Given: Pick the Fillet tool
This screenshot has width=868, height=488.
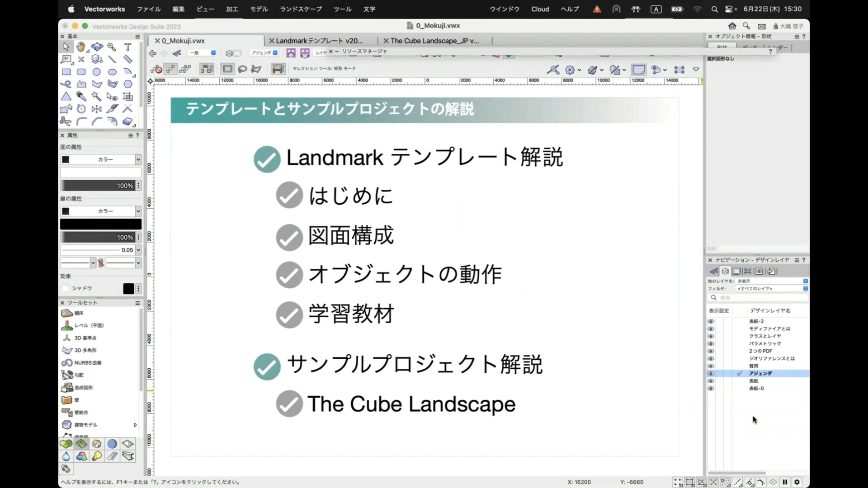Looking at the screenshot, I should (81, 121).
